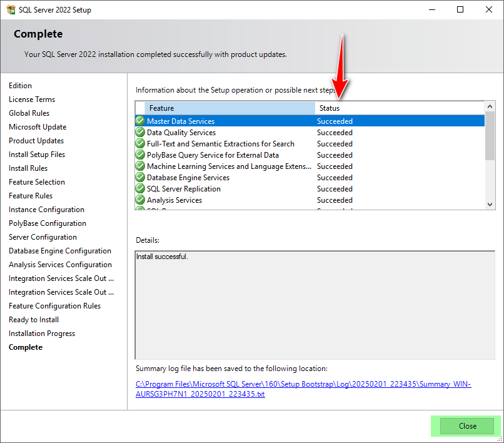Select License Terms in the left pane

[x=32, y=99]
